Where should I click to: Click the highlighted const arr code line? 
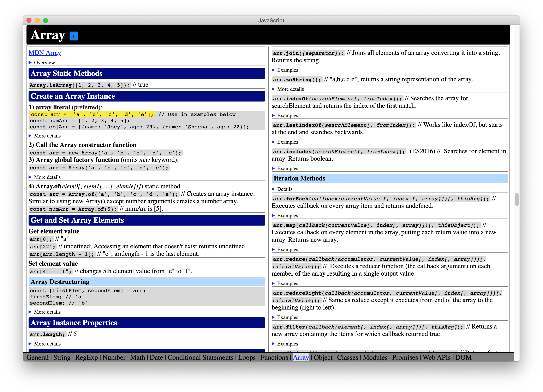pos(92,115)
